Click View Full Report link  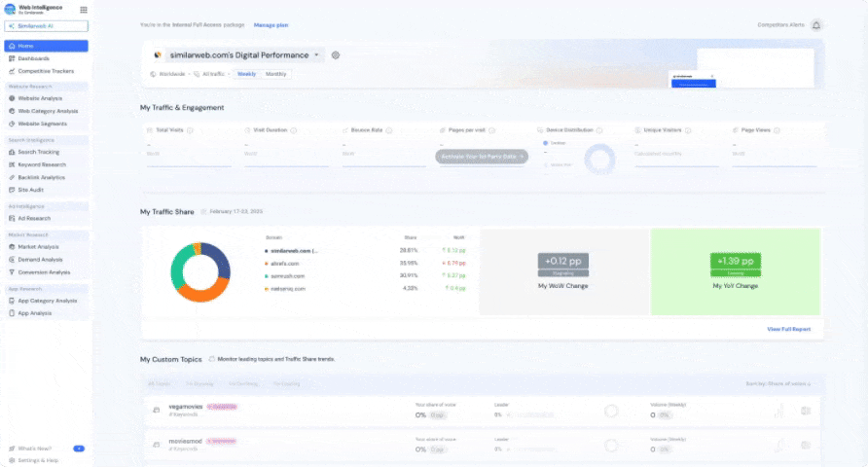(x=787, y=330)
